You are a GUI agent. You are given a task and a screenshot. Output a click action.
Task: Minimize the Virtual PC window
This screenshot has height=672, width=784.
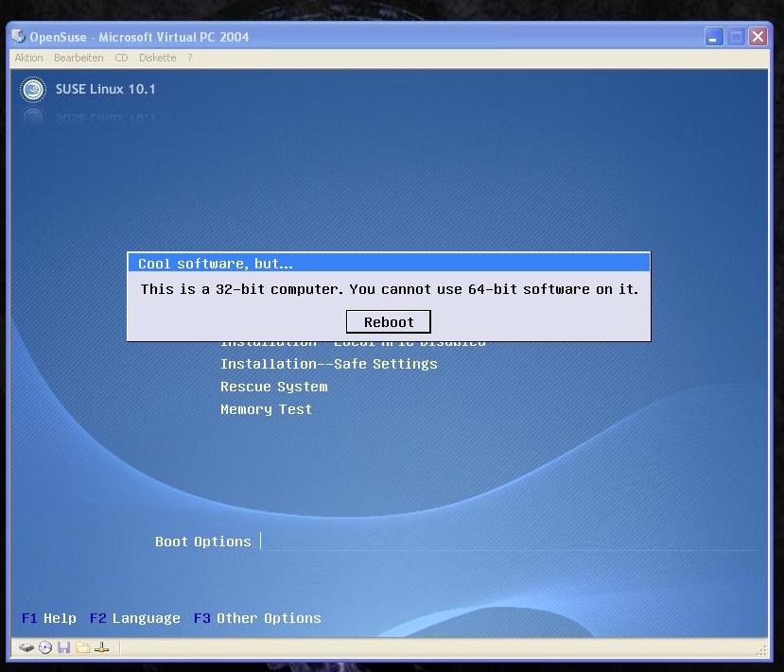click(x=713, y=37)
